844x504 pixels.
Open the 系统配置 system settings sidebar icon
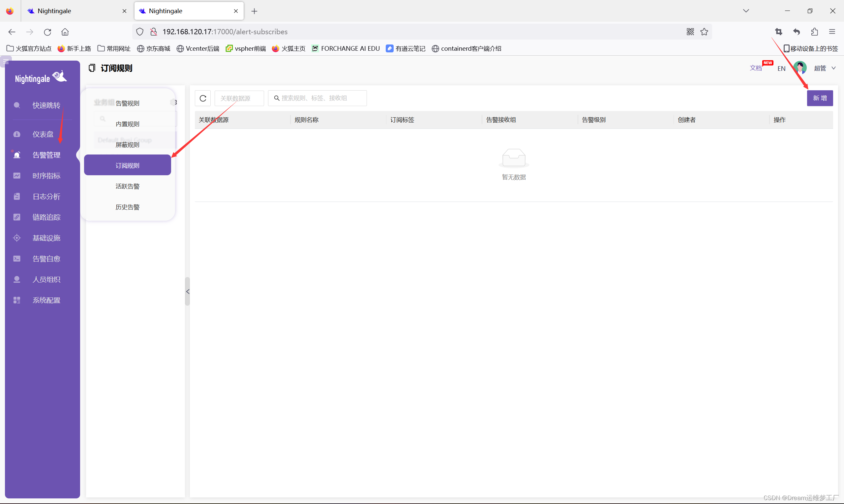(x=17, y=300)
